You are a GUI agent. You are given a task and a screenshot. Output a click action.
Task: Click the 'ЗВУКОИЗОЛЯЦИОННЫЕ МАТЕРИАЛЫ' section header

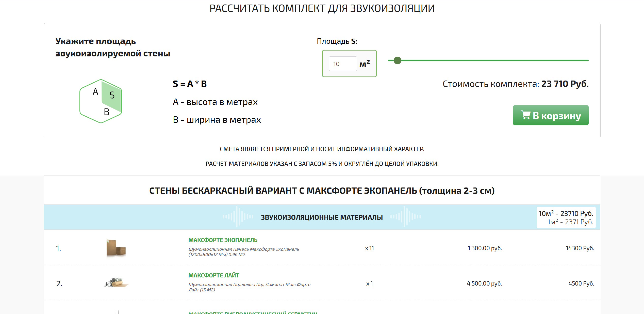pyautogui.click(x=322, y=217)
